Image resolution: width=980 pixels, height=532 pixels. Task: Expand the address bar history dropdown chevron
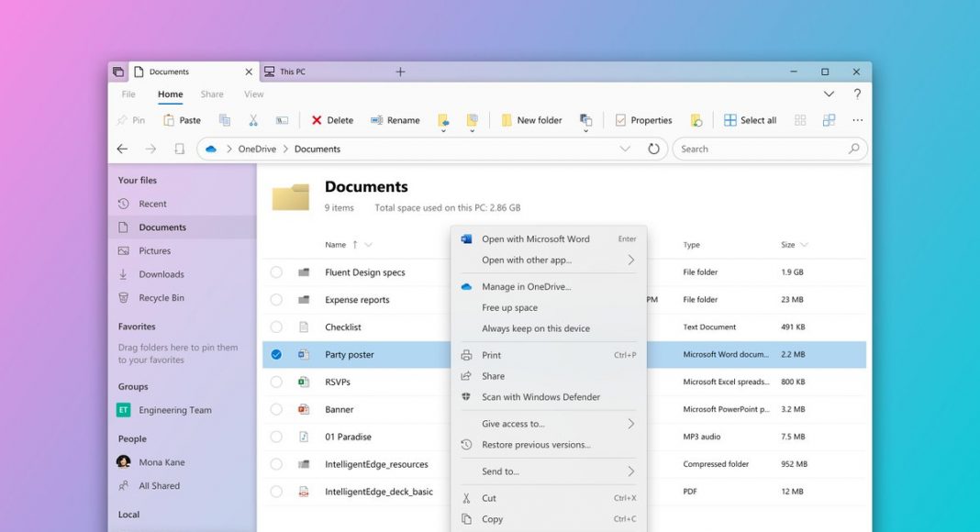pos(625,149)
